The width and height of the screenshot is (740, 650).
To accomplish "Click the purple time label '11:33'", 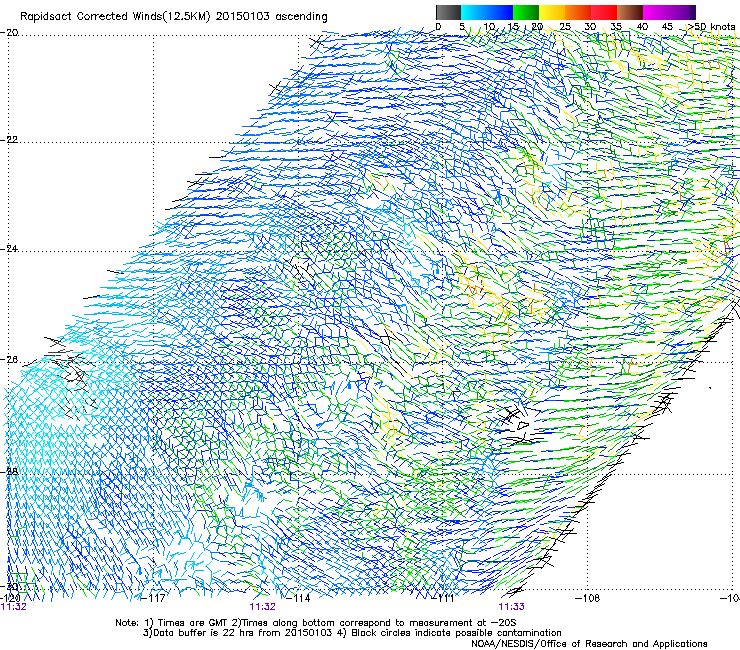I will (511, 607).
